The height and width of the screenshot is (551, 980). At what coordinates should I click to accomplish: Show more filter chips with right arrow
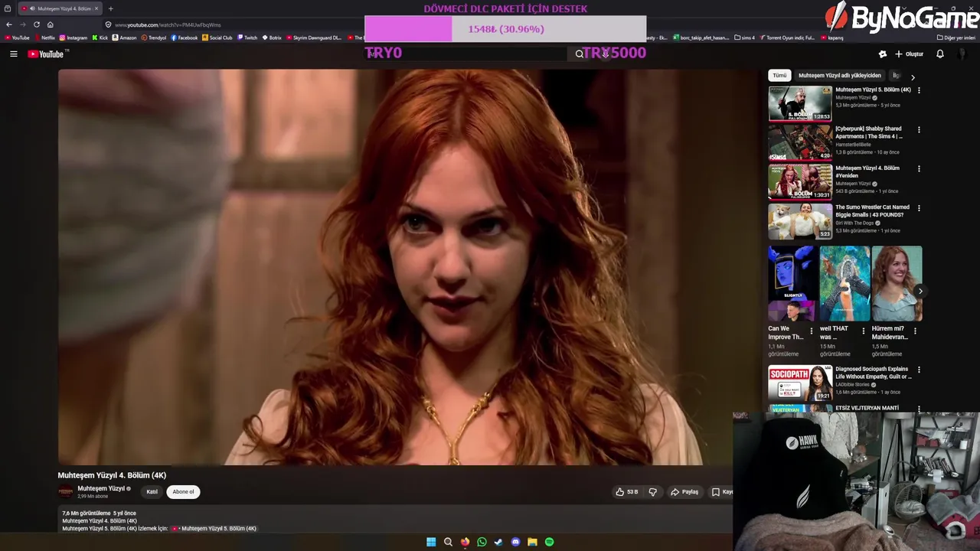pyautogui.click(x=913, y=77)
